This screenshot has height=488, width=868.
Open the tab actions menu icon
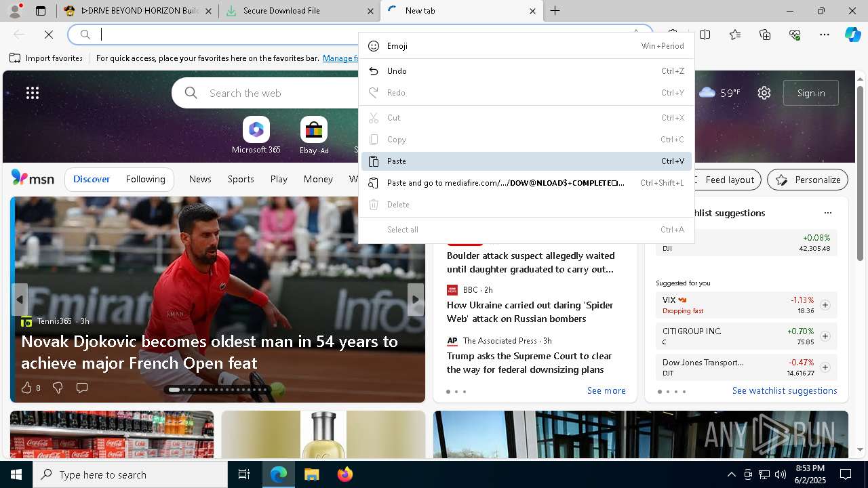click(x=41, y=11)
